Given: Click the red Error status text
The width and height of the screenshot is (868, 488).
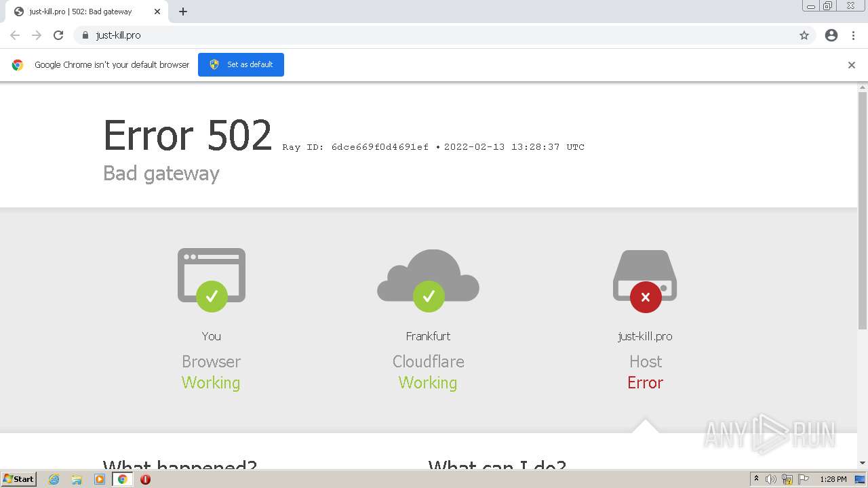Looking at the screenshot, I should 645,383.
